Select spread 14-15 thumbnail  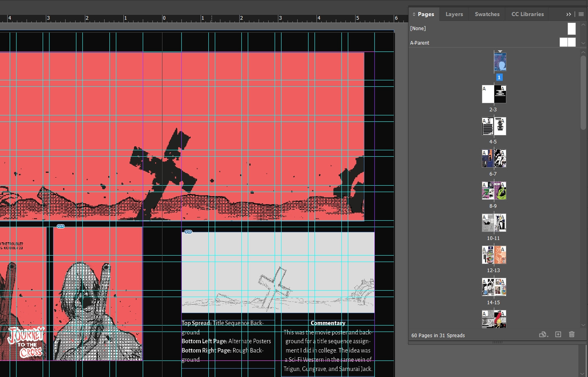[x=494, y=287]
